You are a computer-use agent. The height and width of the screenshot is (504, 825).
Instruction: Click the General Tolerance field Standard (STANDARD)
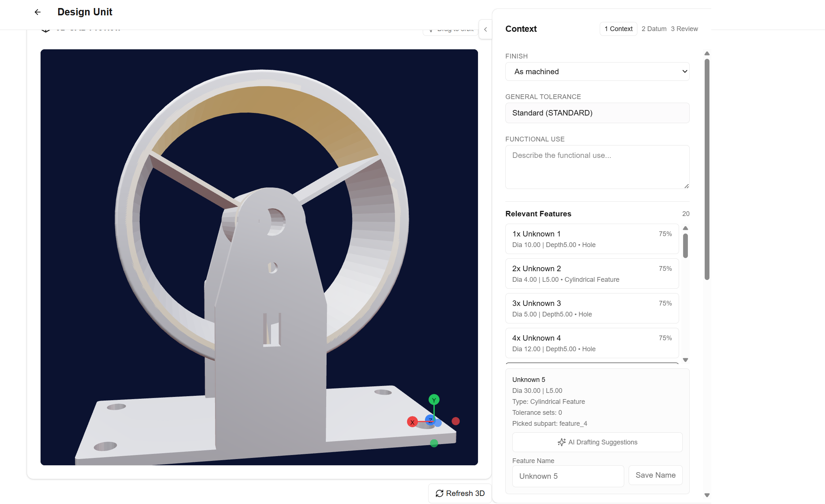coord(597,113)
